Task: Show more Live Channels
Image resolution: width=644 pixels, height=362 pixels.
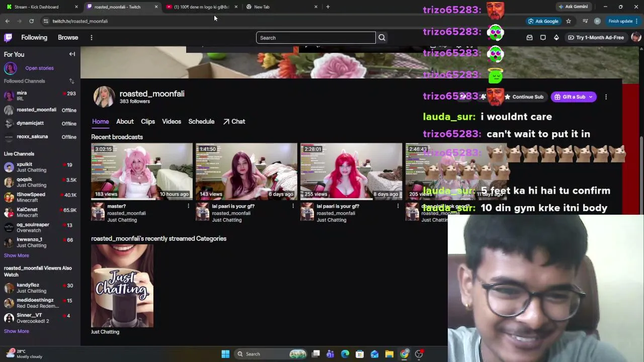Action: pyautogui.click(x=17, y=255)
